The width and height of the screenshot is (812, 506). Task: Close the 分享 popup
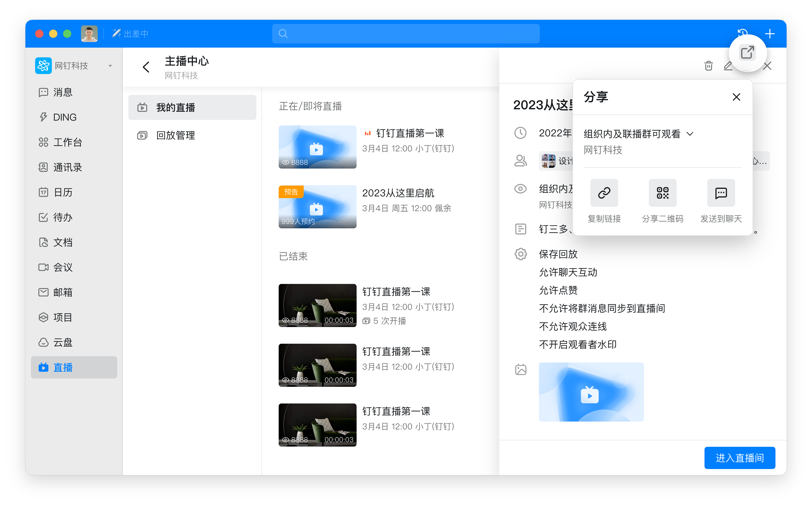point(736,97)
